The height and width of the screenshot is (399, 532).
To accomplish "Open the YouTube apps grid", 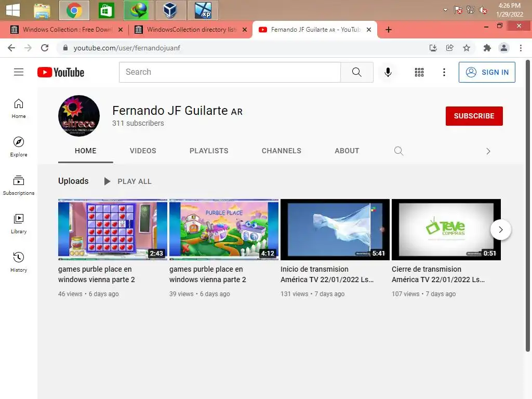I will pyautogui.click(x=419, y=72).
